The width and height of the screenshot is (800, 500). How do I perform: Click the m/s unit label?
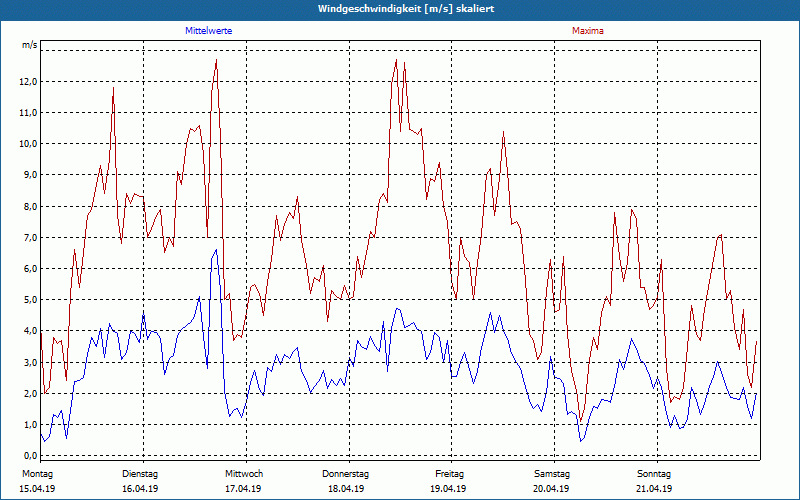(x=30, y=45)
